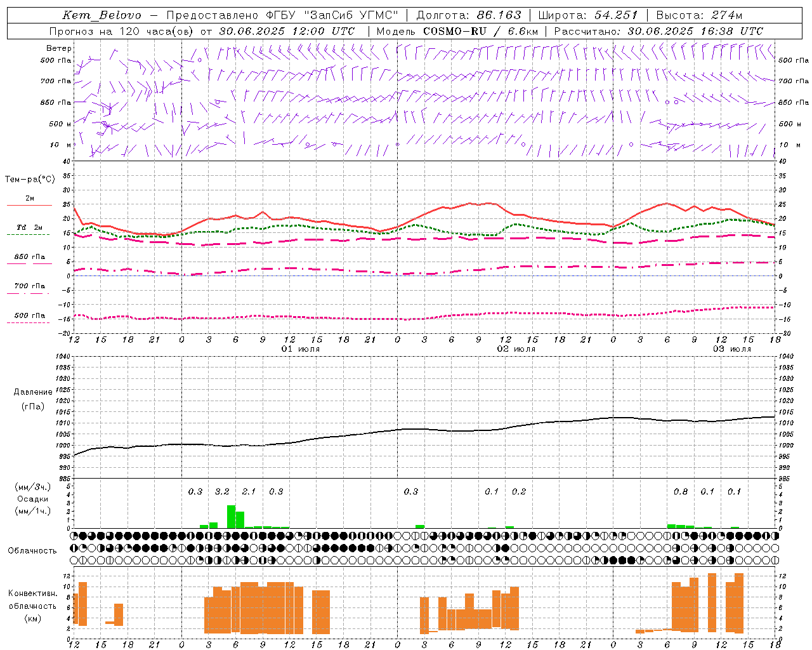The width and height of the screenshot is (812, 650).
Task: Click the 02 июля date label
Action: [516, 349]
